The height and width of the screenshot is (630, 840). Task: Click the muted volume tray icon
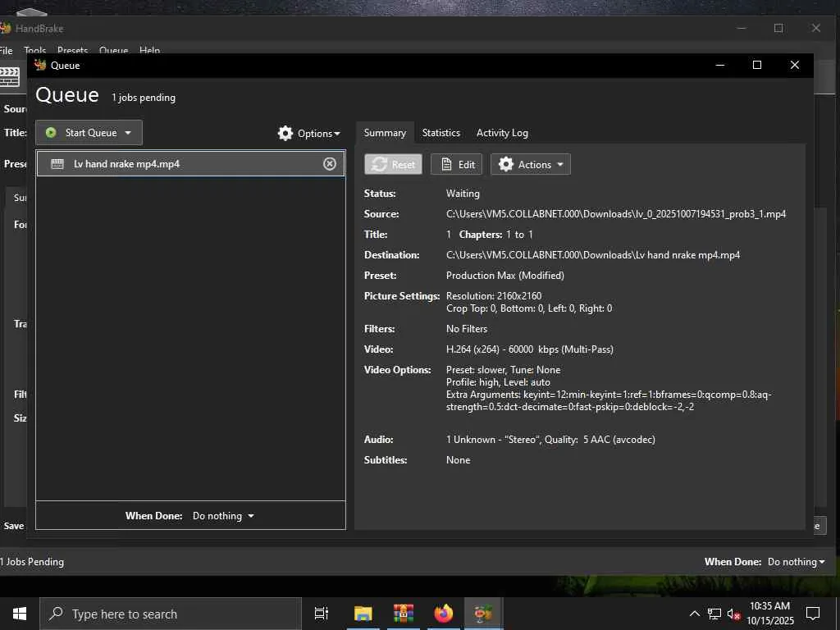(733, 614)
